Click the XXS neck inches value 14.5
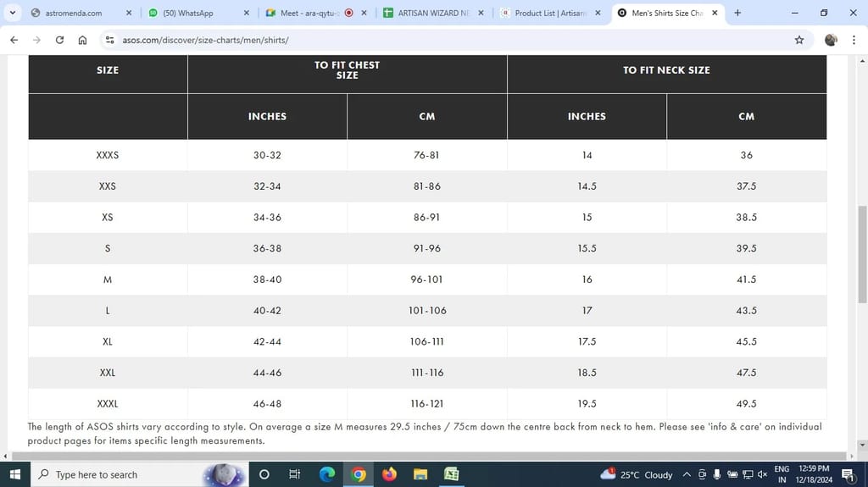The width and height of the screenshot is (868, 487). [x=587, y=186]
